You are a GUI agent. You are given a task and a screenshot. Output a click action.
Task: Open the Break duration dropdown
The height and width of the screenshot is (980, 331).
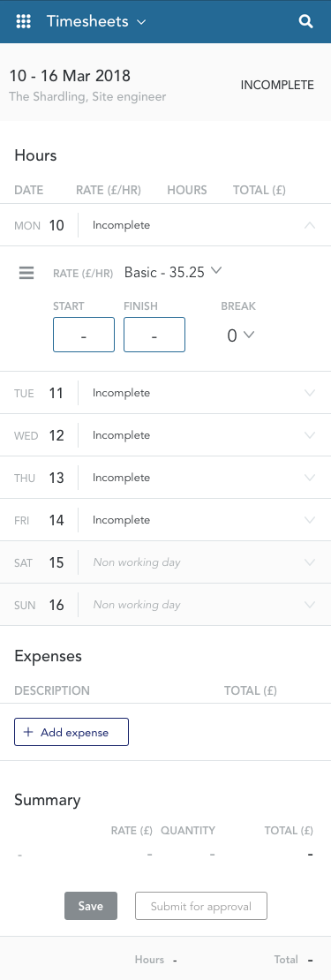point(240,335)
